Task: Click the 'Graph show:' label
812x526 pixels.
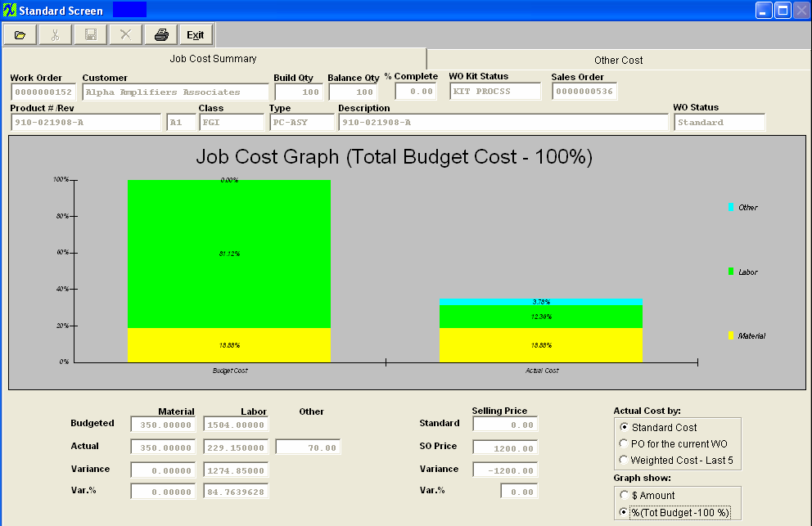Action: click(x=642, y=478)
